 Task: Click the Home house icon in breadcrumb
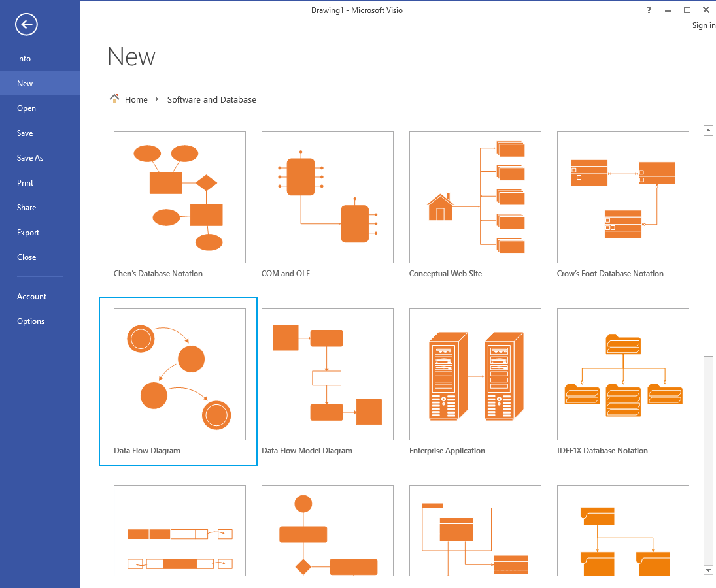114,99
